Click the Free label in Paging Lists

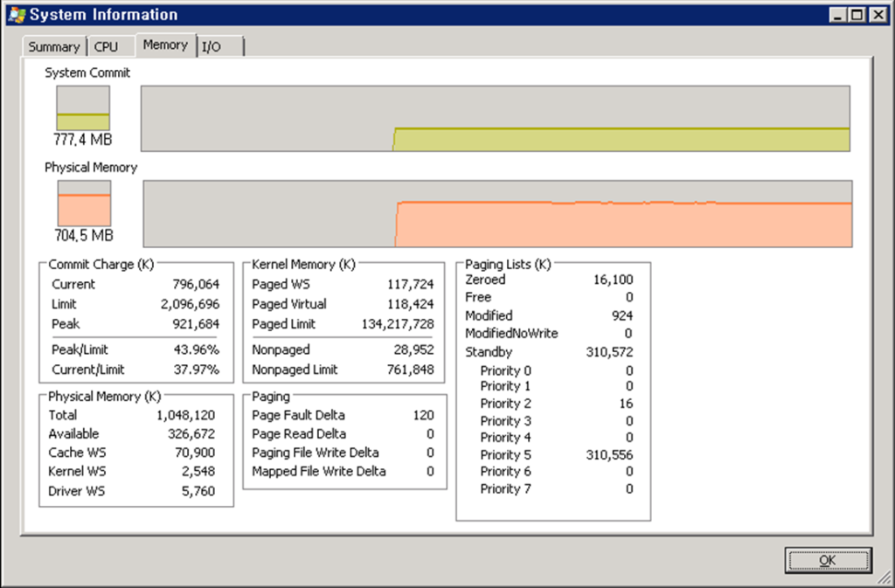point(478,297)
